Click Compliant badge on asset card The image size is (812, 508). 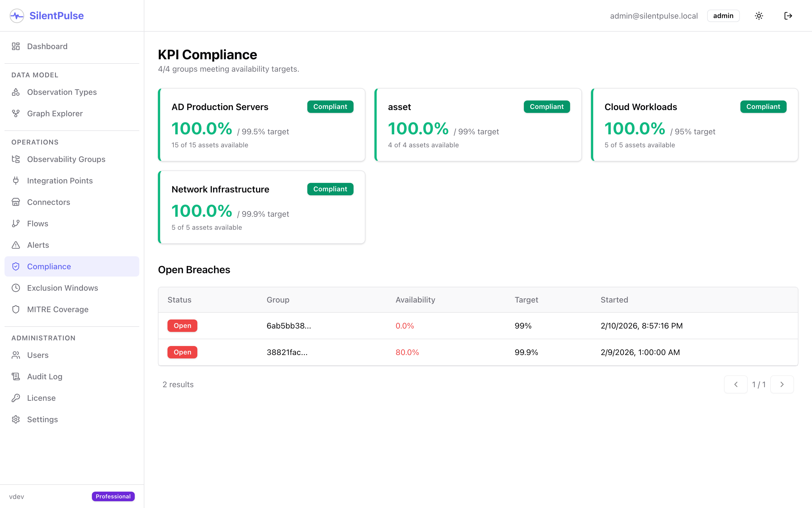pyautogui.click(x=547, y=106)
